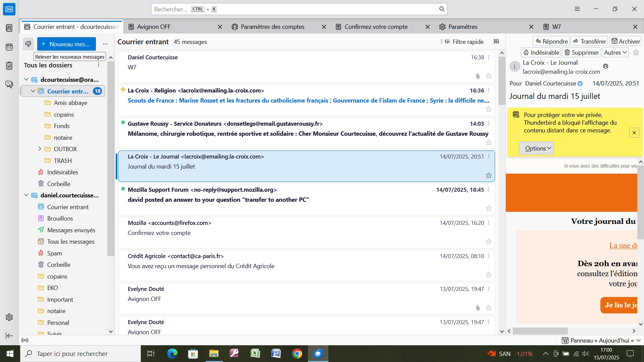Open more menu for W7 message

pos(489,57)
